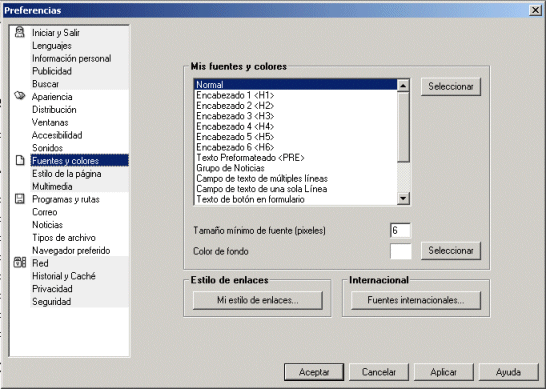The height and width of the screenshot is (389, 546).
Task: Click the font list scroll up arrow
Action: click(403, 85)
